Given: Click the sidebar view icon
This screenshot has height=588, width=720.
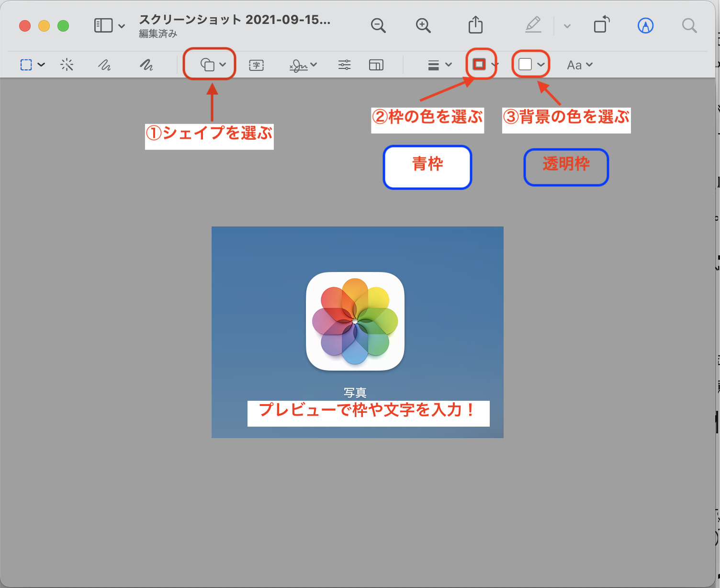Looking at the screenshot, I should (x=103, y=25).
